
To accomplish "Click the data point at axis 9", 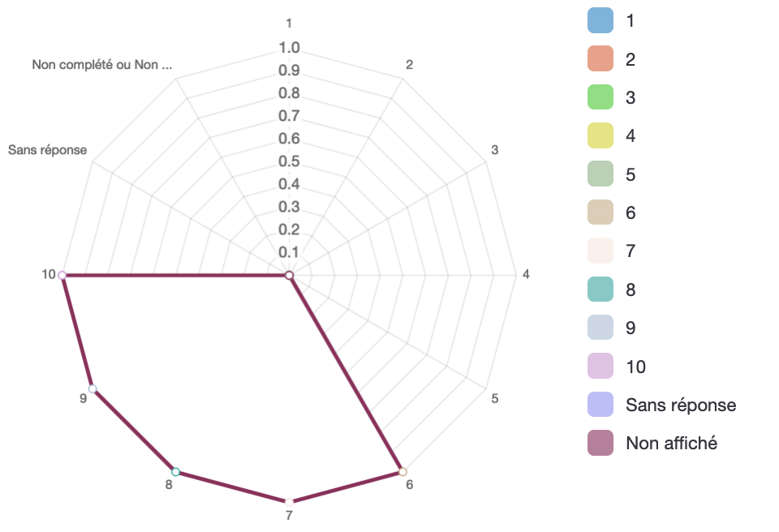I will coord(93,388).
